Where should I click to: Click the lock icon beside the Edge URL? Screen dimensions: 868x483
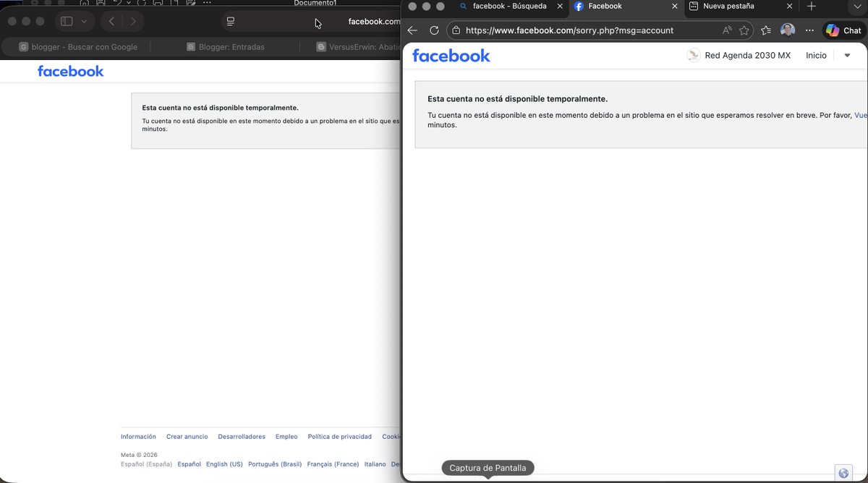(455, 30)
